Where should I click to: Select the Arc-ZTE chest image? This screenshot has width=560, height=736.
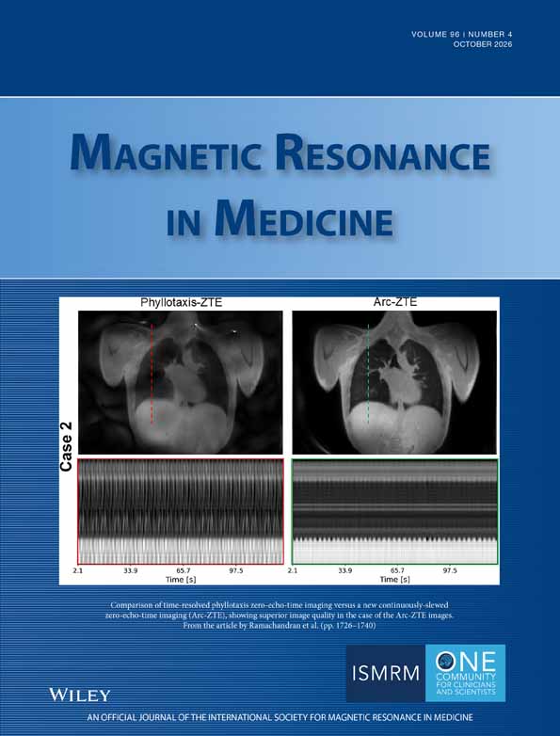tap(394, 382)
